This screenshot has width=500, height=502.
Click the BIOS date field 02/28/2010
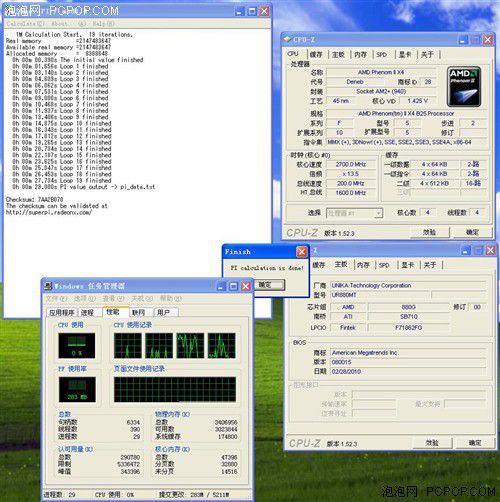[x=408, y=371]
